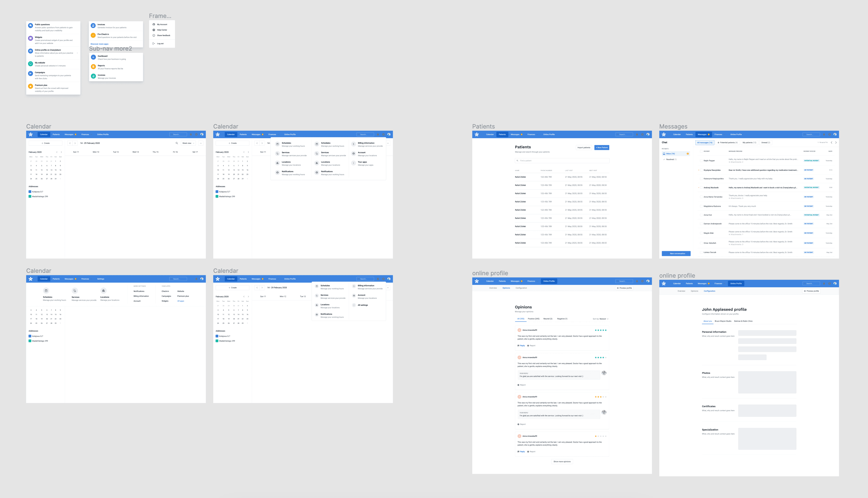Follow the Discover more apps link

pyautogui.click(x=100, y=44)
